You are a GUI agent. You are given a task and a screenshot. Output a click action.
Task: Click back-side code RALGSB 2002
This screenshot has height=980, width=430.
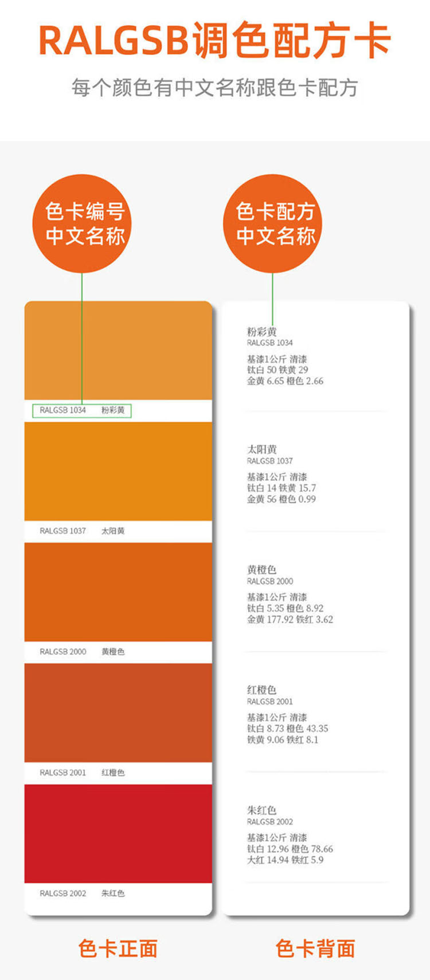[270, 822]
